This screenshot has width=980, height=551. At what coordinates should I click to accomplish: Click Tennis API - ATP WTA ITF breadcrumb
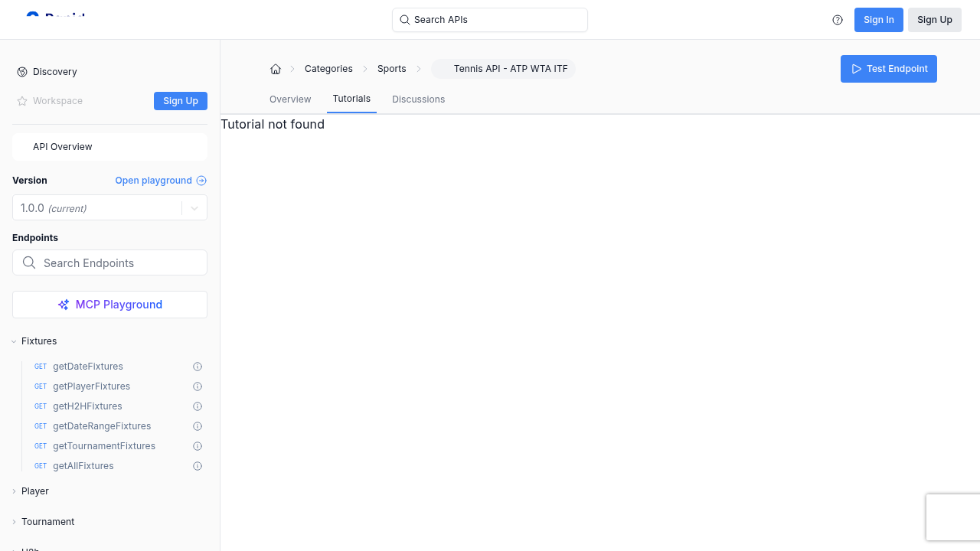tap(503, 69)
